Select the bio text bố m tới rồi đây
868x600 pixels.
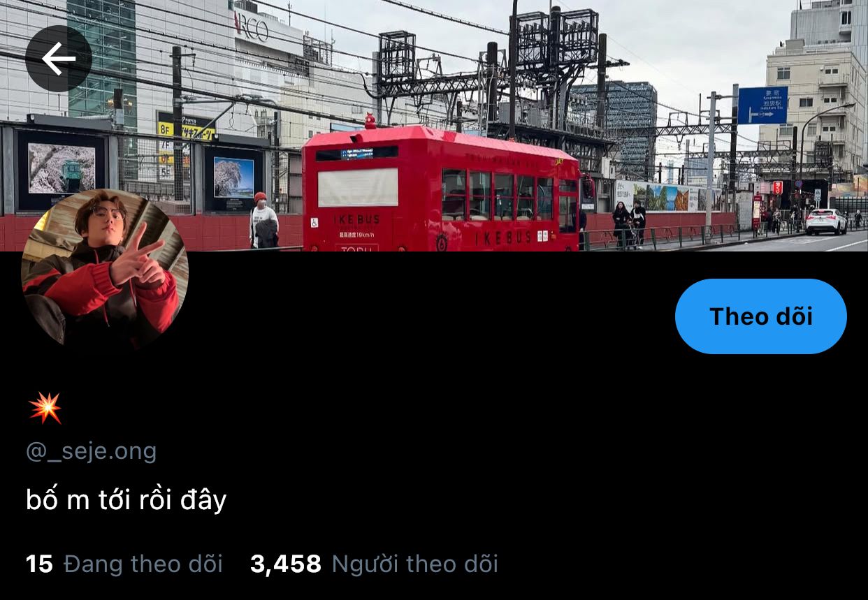tap(126, 500)
